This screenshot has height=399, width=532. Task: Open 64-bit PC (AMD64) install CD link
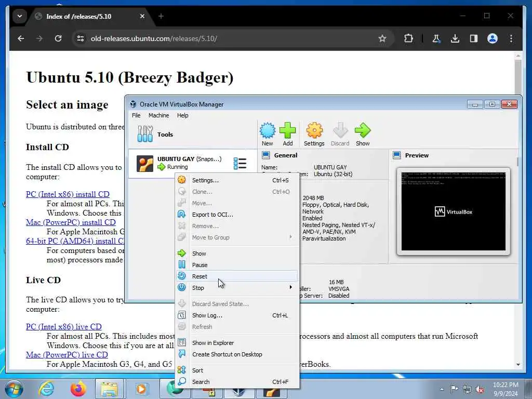coord(75,241)
